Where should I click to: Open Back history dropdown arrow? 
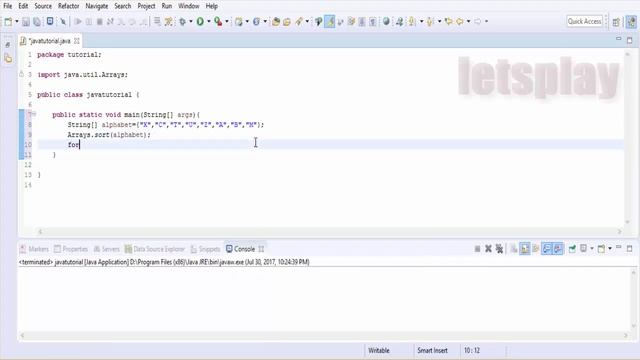[x=468, y=22]
